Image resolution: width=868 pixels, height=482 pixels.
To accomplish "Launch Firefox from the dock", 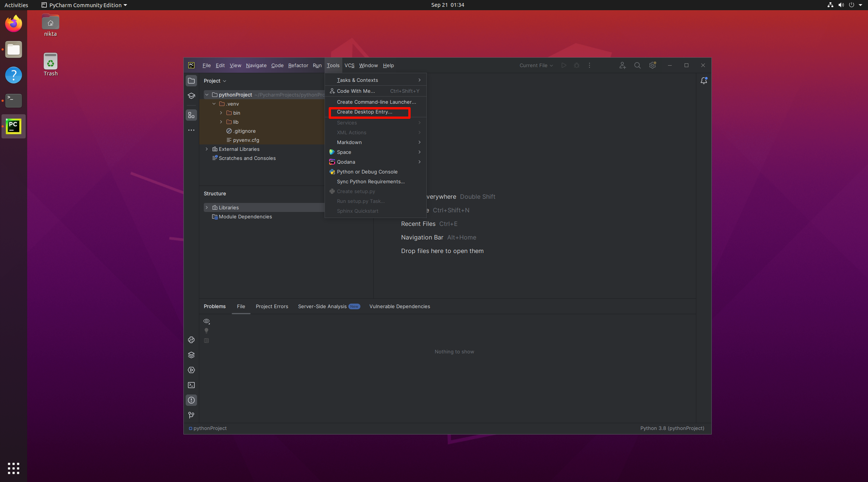I will [14, 24].
